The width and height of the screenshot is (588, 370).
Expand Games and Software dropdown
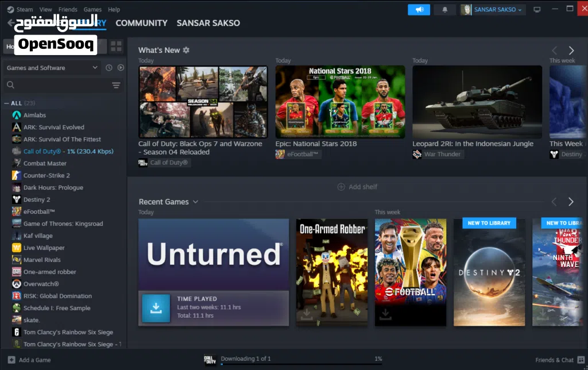(52, 68)
